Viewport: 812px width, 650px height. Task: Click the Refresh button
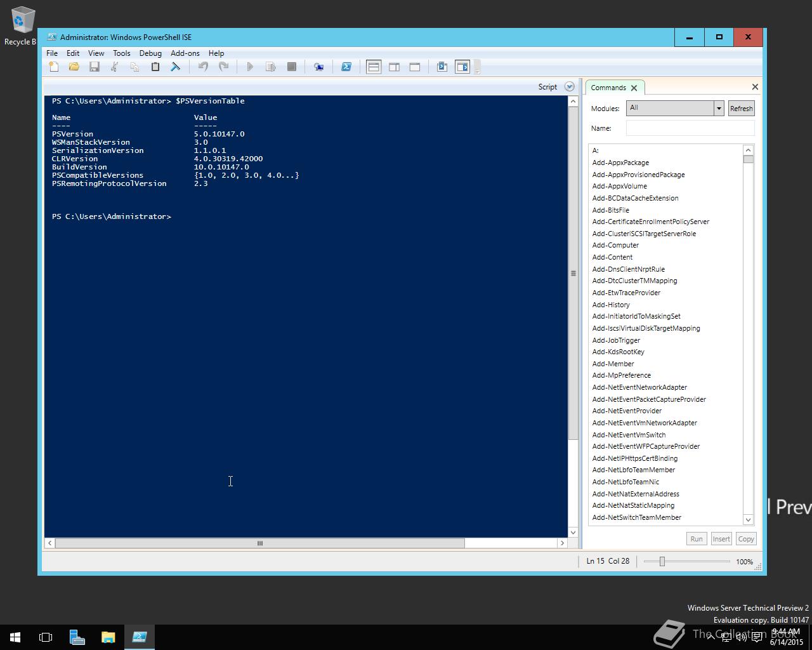[x=741, y=109]
